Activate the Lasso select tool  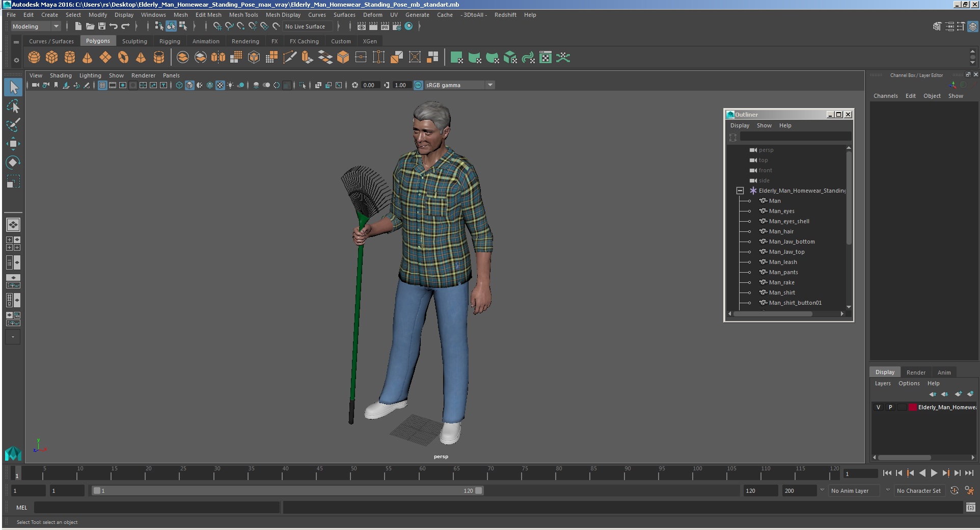tap(13, 106)
